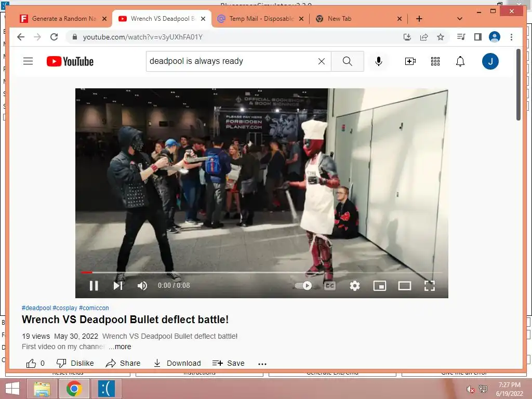Enable miniplayer mode

(x=380, y=286)
